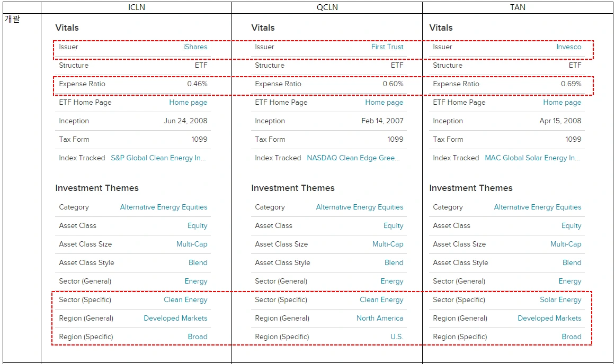Open the First Trust issuer link
The height and width of the screenshot is (364, 615).
point(387,47)
